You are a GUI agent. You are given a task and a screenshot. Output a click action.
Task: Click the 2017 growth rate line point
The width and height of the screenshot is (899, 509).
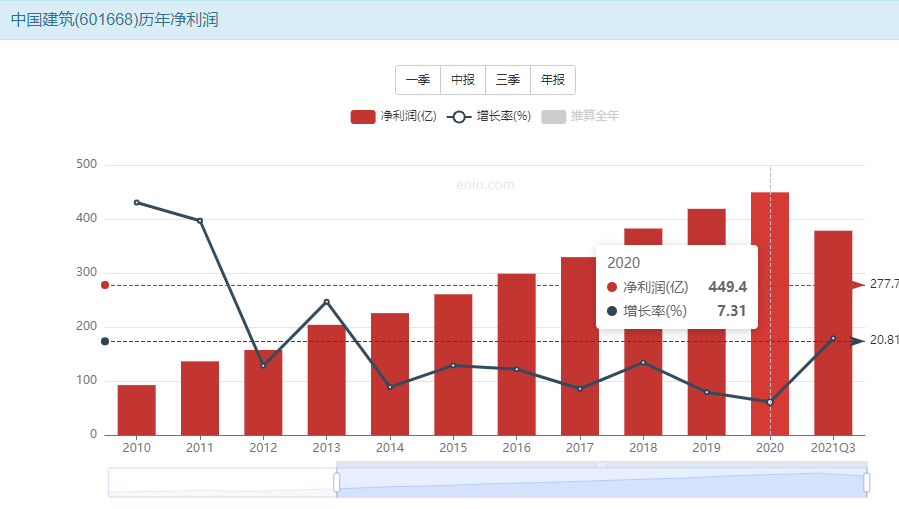click(580, 389)
